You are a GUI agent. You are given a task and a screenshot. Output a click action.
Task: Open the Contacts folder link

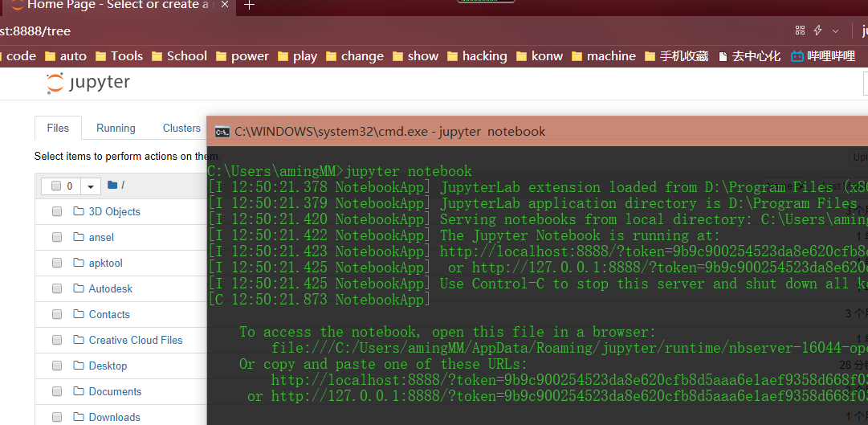pyautogui.click(x=110, y=314)
